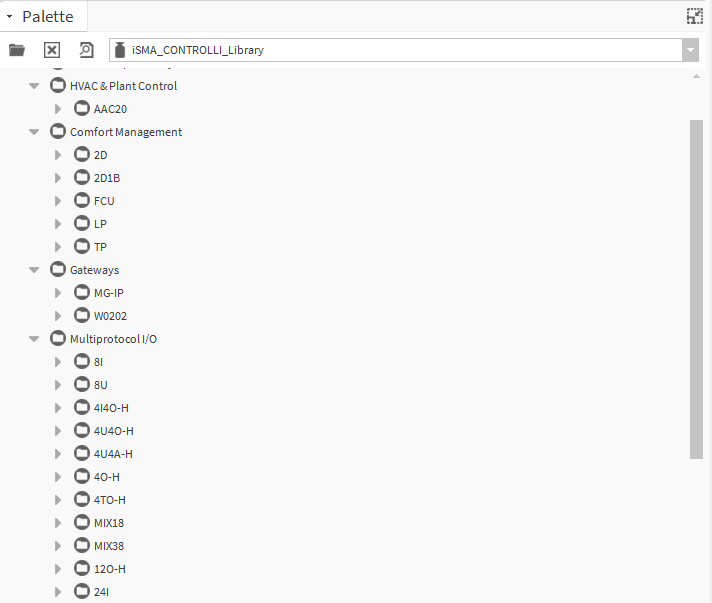Select the 4U4A-H tree item
The height and width of the screenshot is (603, 712).
pyautogui.click(x=113, y=454)
